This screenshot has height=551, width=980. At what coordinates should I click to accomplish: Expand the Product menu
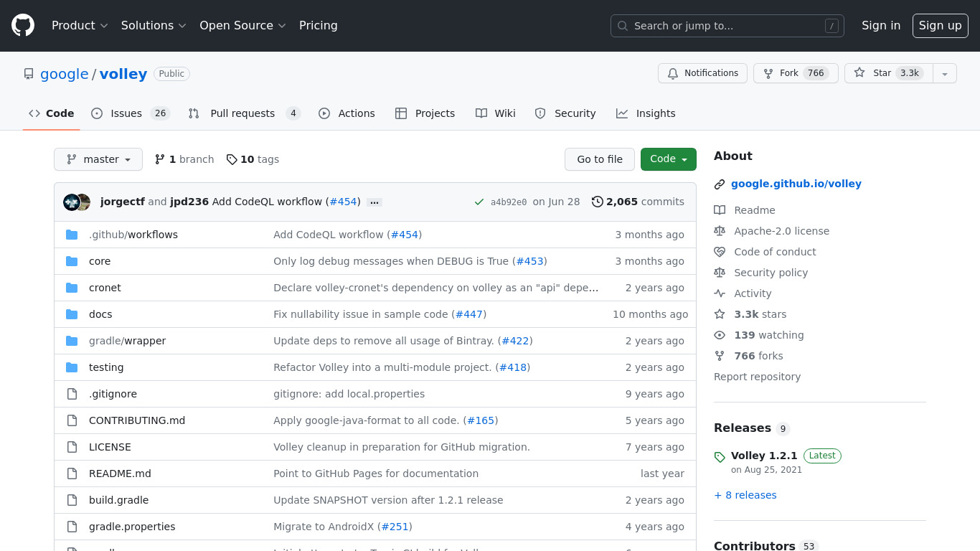pos(80,26)
